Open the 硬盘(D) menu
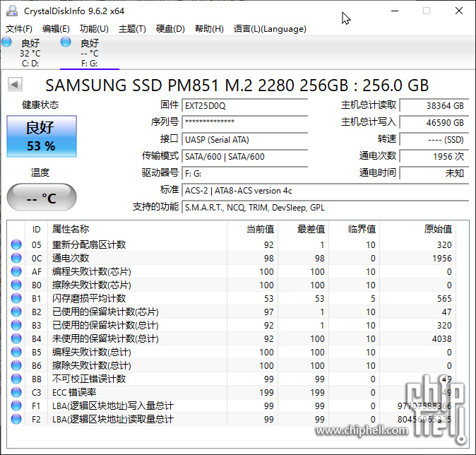 tap(170, 29)
